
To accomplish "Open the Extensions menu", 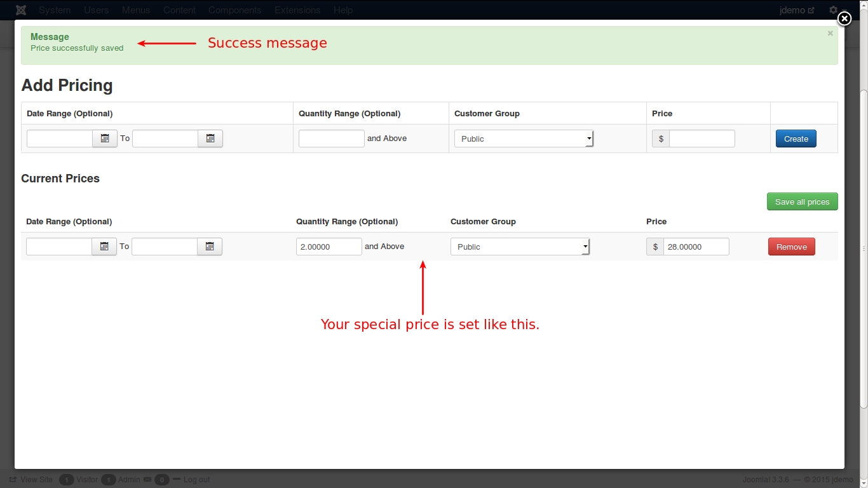I will click(297, 10).
